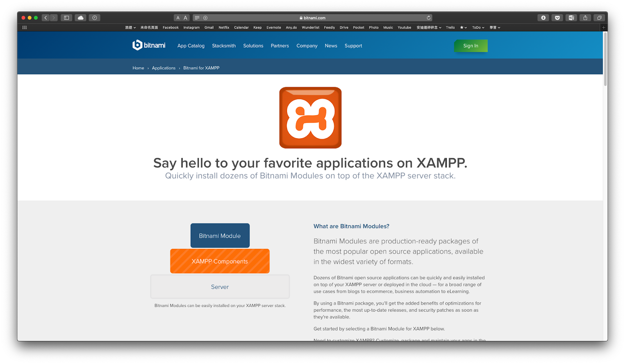Open the Gmail bookmark

click(209, 27)
